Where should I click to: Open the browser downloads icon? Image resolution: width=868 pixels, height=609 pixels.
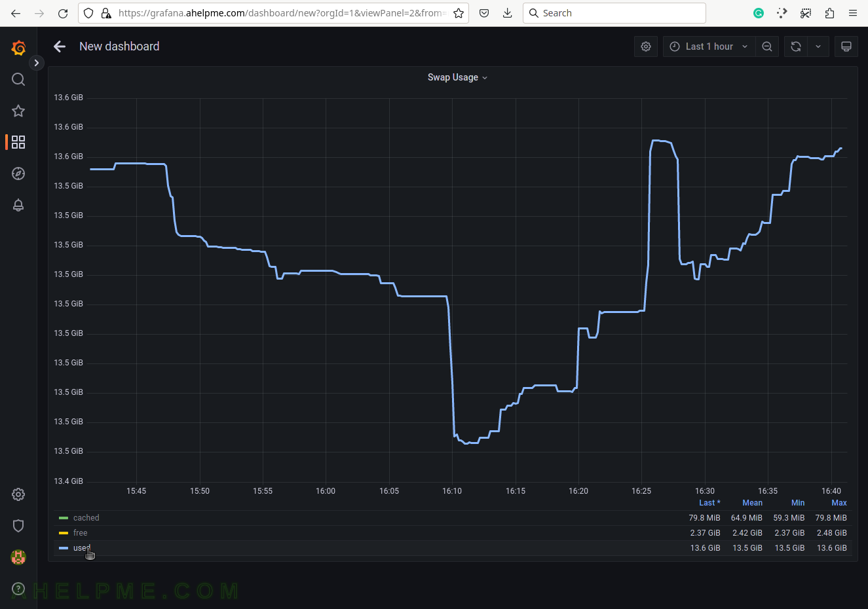508,13
